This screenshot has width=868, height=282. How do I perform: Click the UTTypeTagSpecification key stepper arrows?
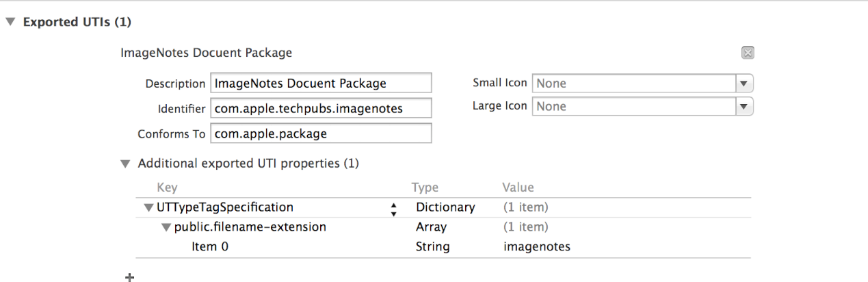[393, 208]
